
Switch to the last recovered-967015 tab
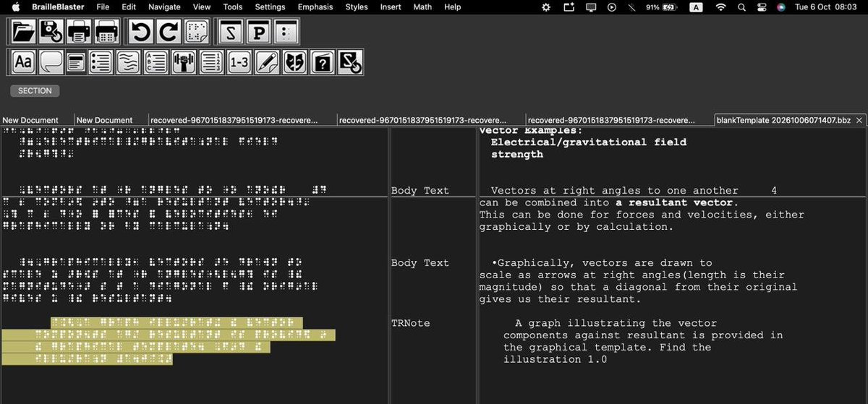[619, 120]
